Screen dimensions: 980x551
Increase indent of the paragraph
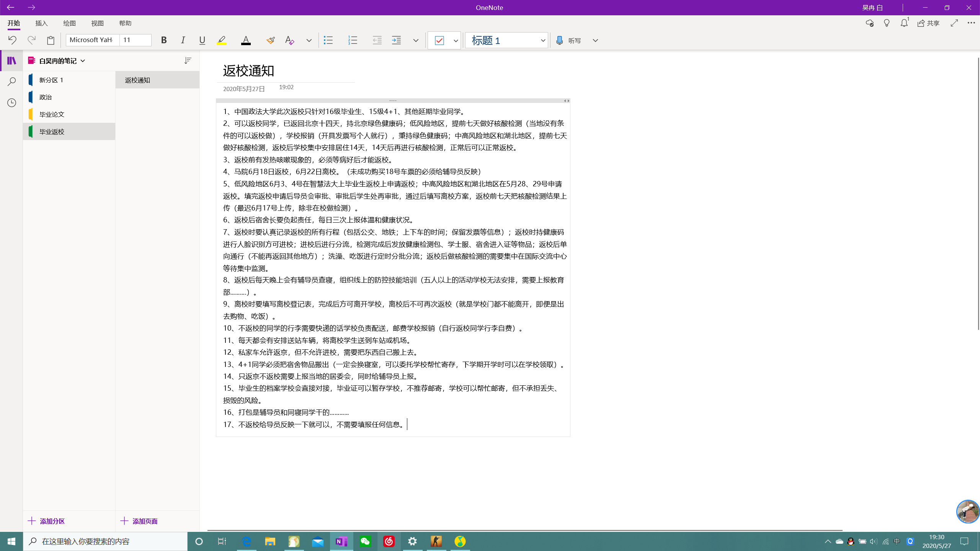(x=397, y=40)
